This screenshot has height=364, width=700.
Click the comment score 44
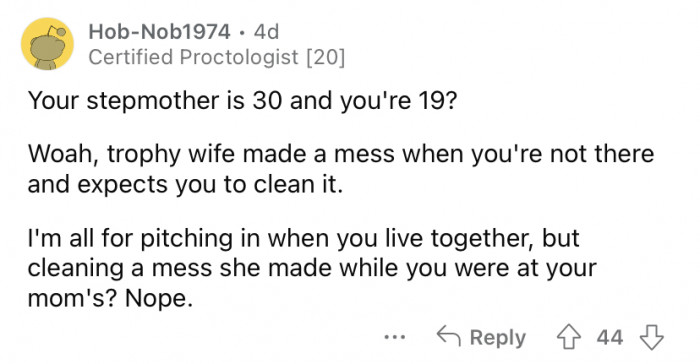coord(610,338)
